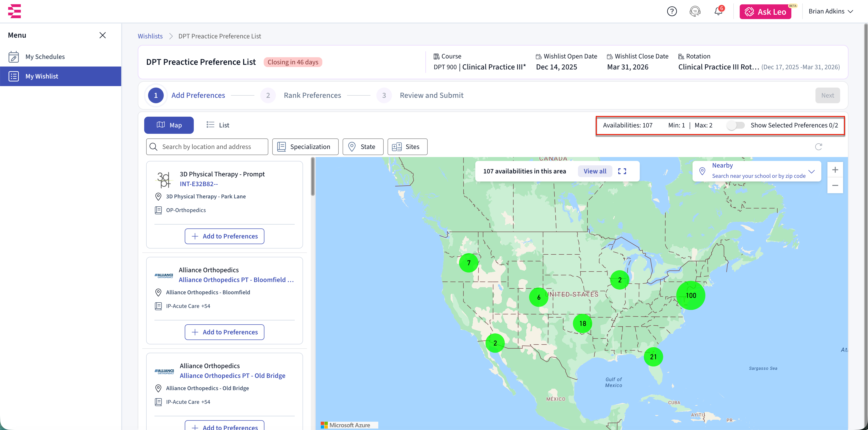The height and width of the screenshot is (430, 868).
Task: Close the Menu sidebar with X icon
Action: pyautogui.click(x=102, y=35)
